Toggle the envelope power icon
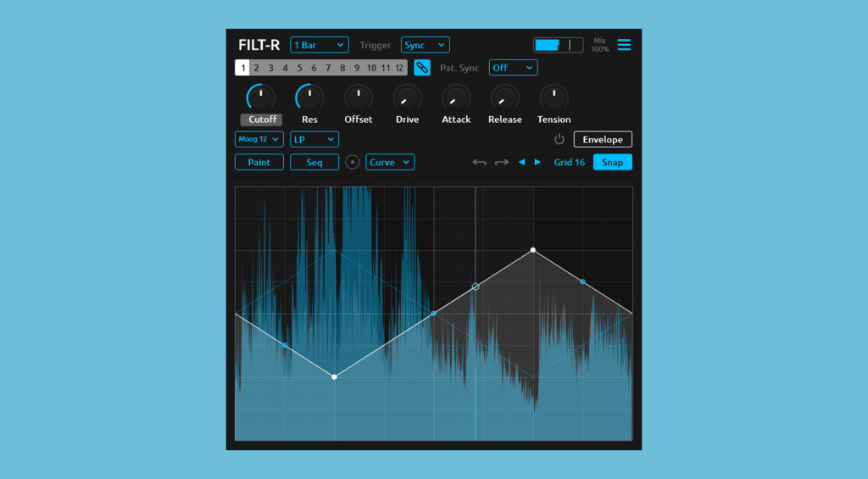The height and width of the screenshot is (479, 868). tap(559, 139)
